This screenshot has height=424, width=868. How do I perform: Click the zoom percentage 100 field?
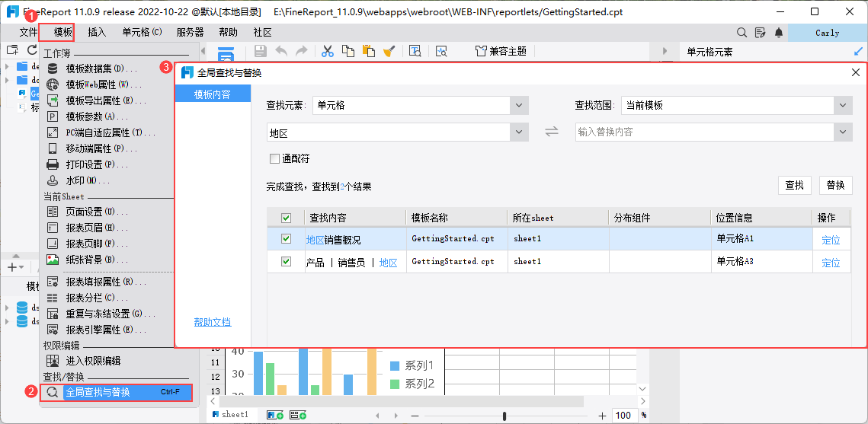[624, 415]
